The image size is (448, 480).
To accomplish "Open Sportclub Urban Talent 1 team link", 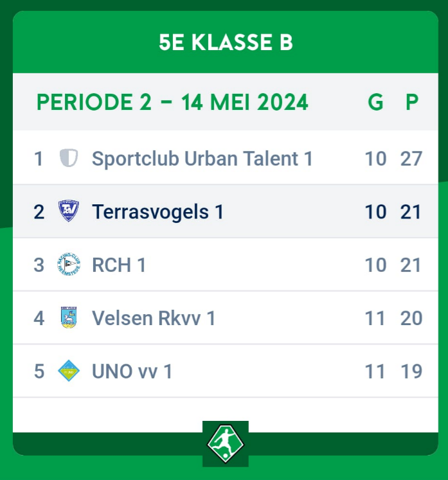I will tap(202, 158).
